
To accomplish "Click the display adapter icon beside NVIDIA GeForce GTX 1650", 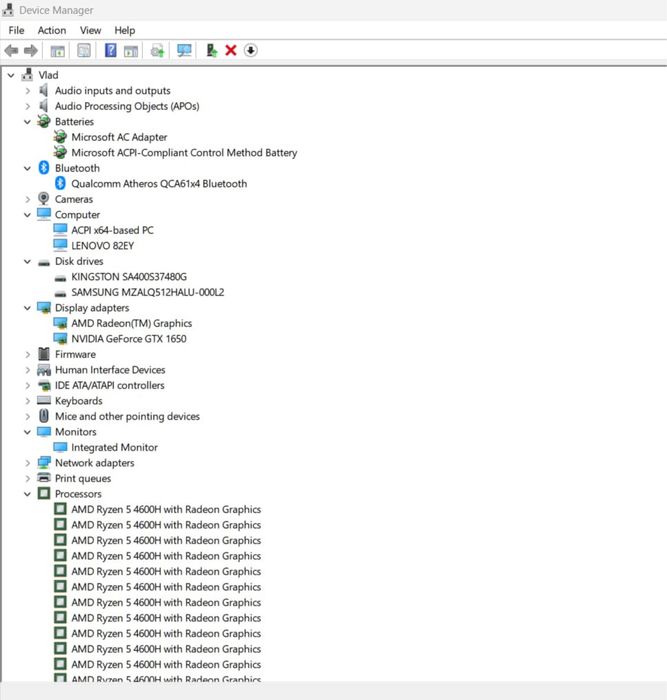I will tap(60, 338).
